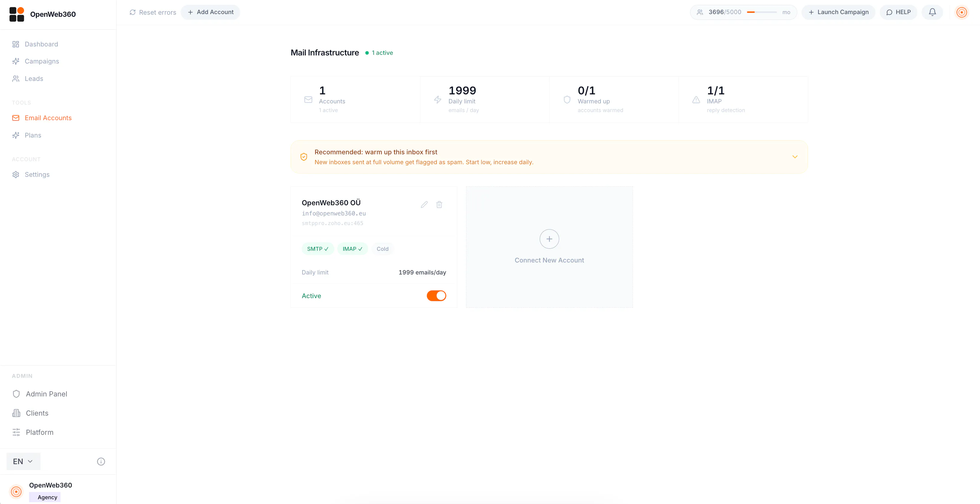Click the 3696/5000 leads usage counter

tap(725, 12)
